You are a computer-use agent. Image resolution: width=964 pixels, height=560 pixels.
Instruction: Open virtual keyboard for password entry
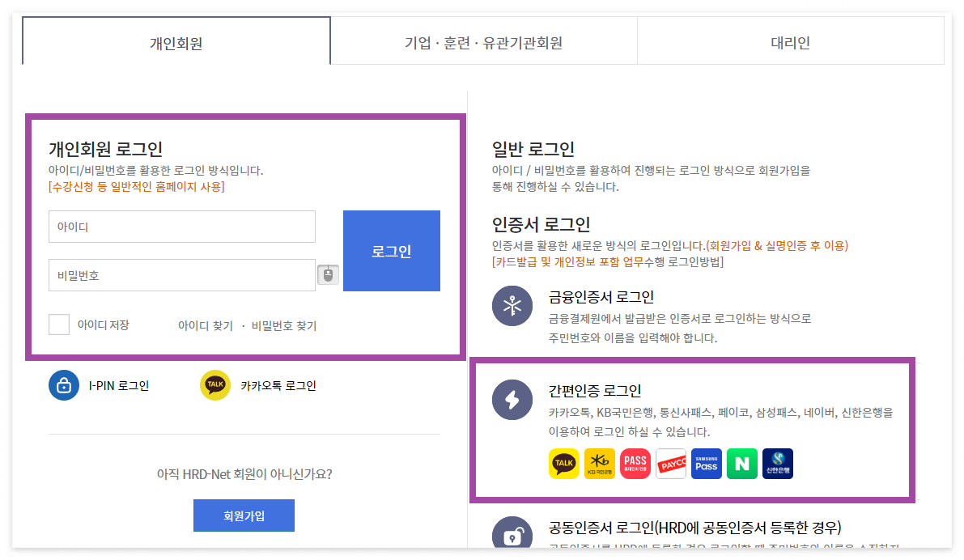pyautogui.click(x=327, y=274)
